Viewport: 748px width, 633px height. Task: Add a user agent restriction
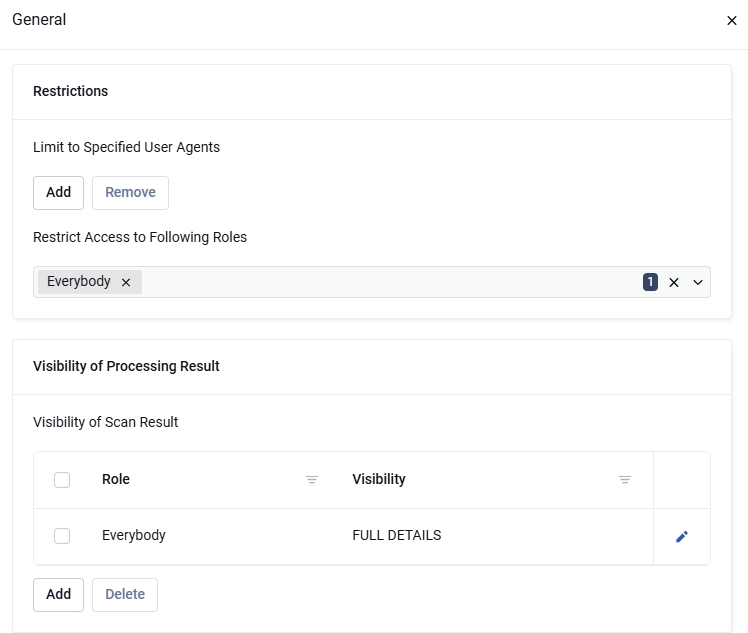[58, 193]
